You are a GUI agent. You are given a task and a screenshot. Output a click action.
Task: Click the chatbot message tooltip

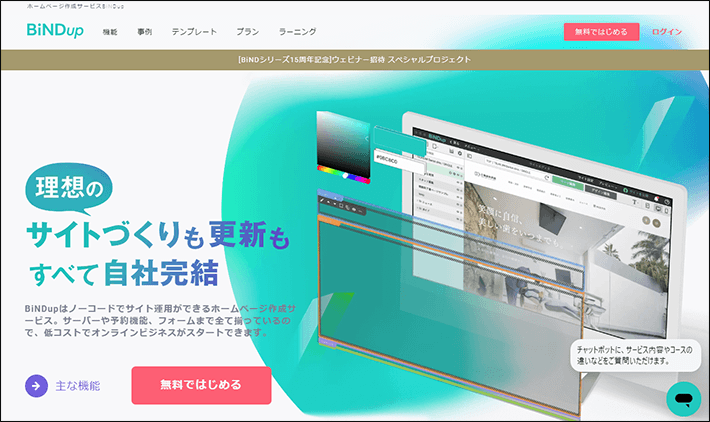tap(635, 355)
